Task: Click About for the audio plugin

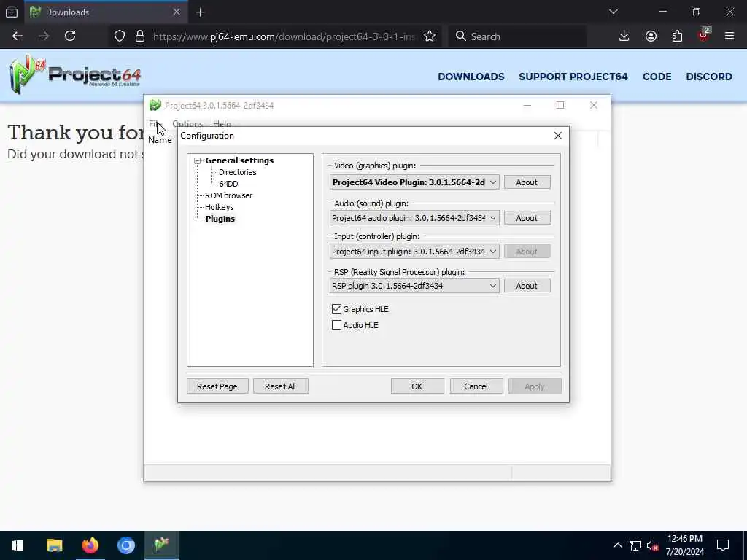Action: [527, 218]
